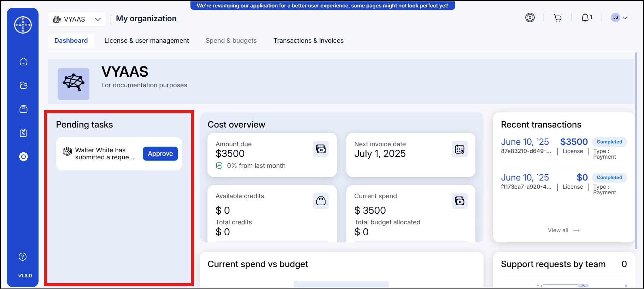Open the $3500 June 10 transaction
The height and width of the screenshot is (289, 644).
(564, 148)
